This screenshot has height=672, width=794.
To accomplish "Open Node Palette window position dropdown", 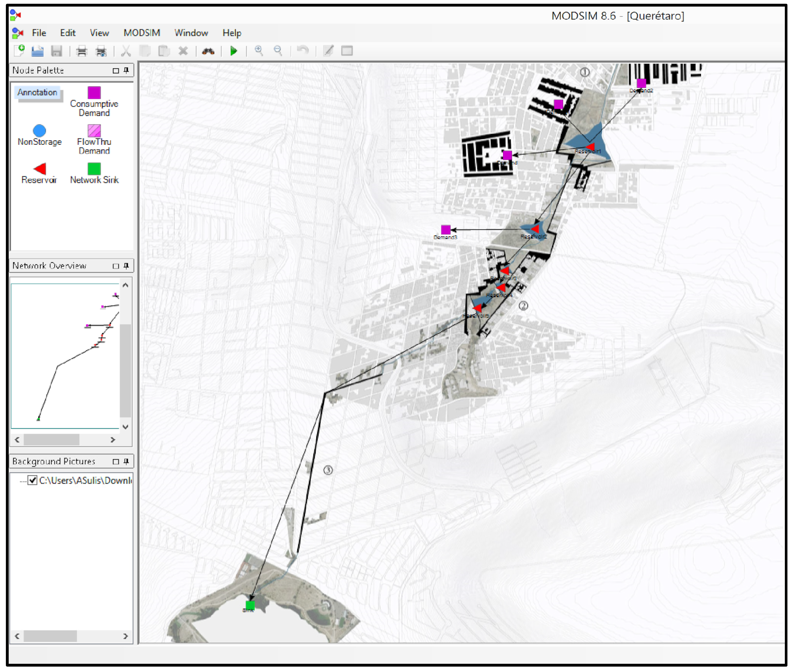I will [x=116, y=70].
